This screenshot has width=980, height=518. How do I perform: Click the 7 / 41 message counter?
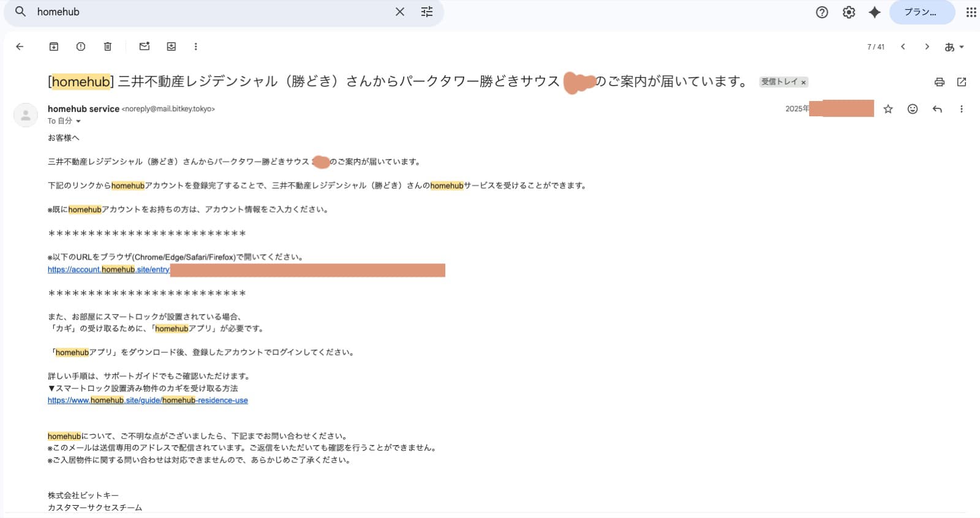[x=876, y=47]
